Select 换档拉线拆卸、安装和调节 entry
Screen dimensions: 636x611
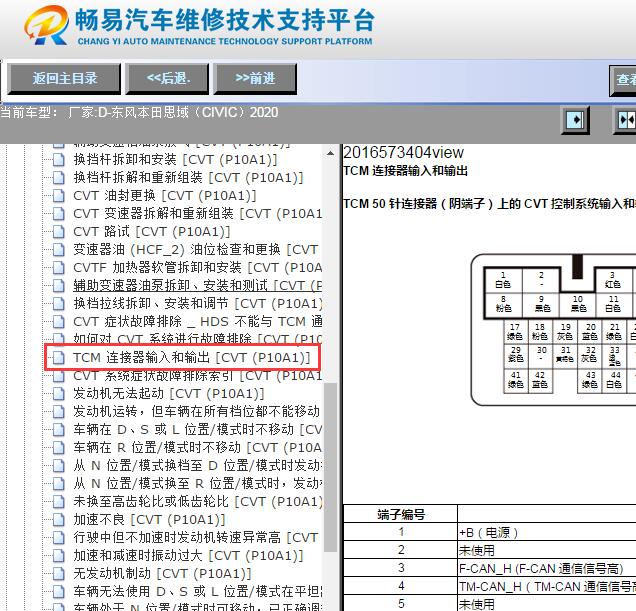tap(198, 303)
